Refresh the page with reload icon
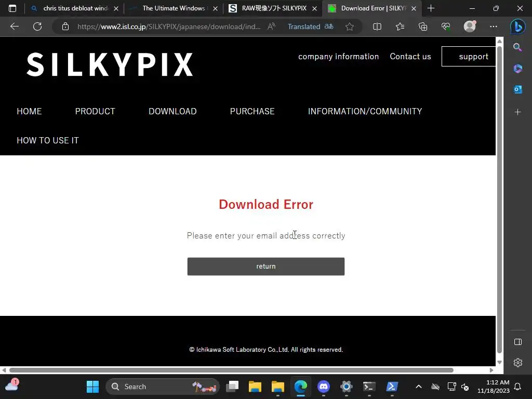Viewport: 532px width, 399px height. coord(37,26)
